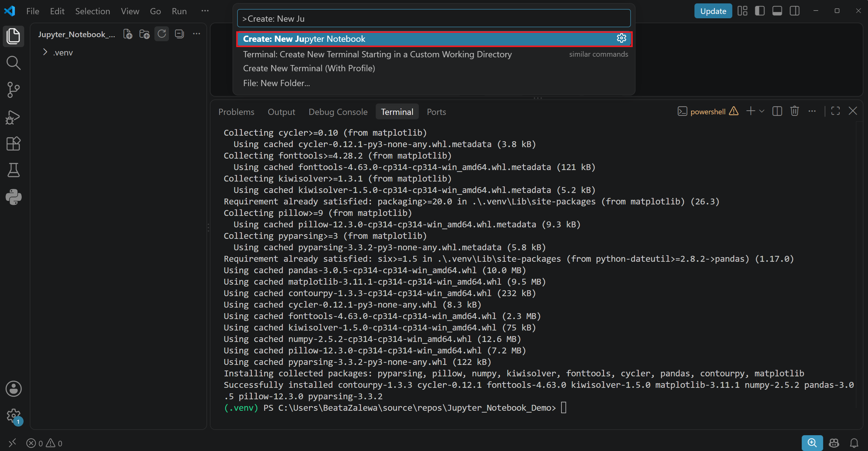Click the zoom status bar icon
This screenshot has height=451, width=868.
click(x=812, y=443)
